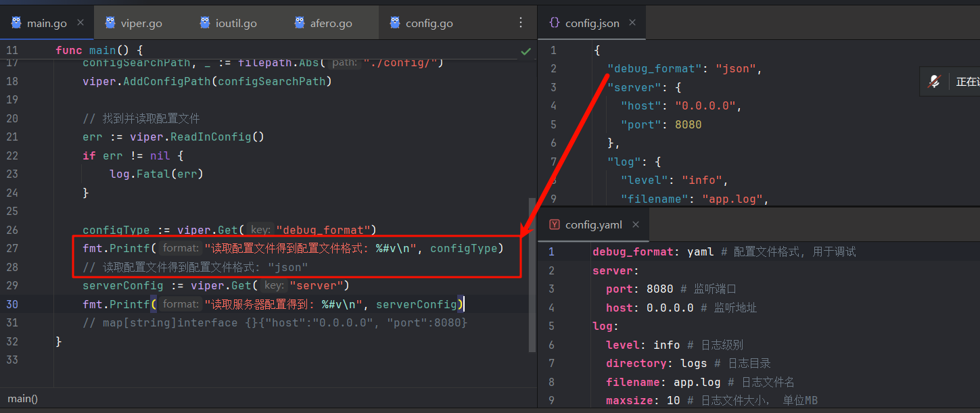Click the main() breadcrumb at the bottom
This screenshot has width=980, height=413.
[x=22, y=399]
